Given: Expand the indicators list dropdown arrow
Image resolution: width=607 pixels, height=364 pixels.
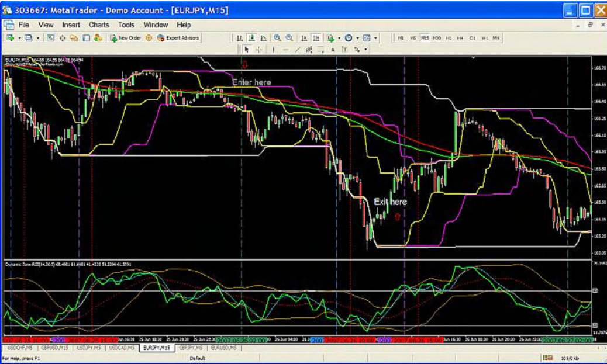Looking at the screenshot, I should pos(339,38).
